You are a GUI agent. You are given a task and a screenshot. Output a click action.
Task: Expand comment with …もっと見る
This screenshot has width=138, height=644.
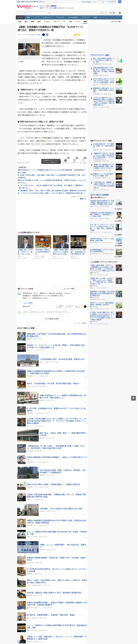[28, 303]
